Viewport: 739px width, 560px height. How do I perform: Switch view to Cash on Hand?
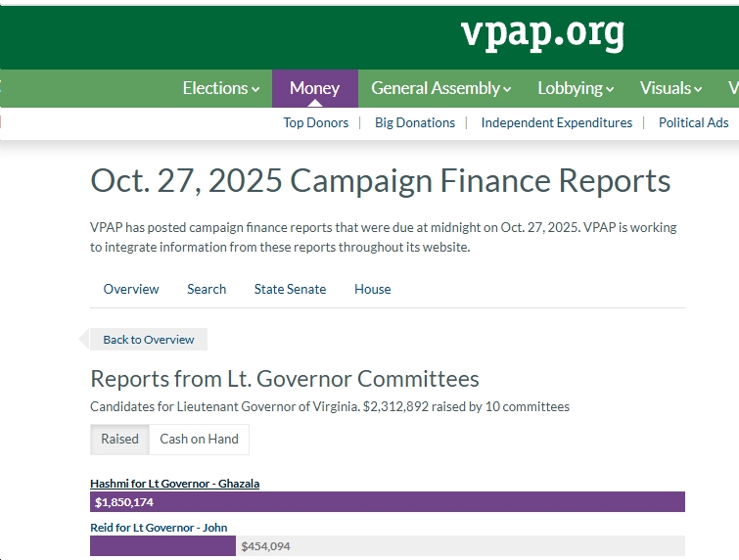point(199,439)
